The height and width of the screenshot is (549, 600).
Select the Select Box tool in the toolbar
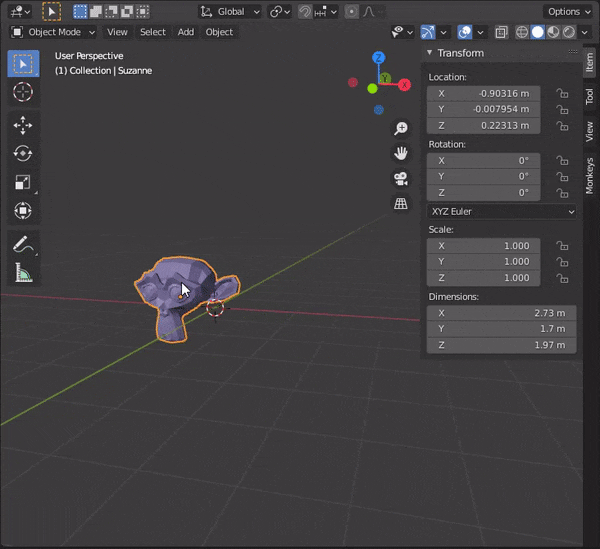pyautogui.click(x=23, y=64)
